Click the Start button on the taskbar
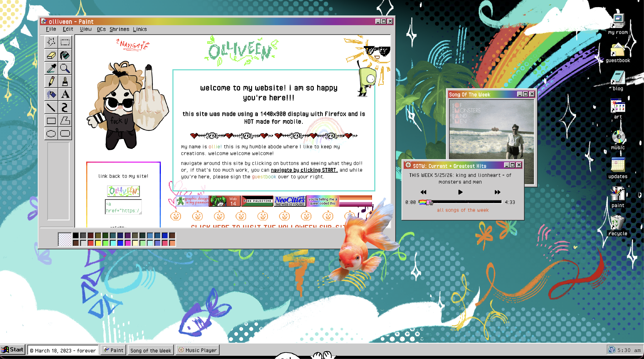 coord(13,349)
